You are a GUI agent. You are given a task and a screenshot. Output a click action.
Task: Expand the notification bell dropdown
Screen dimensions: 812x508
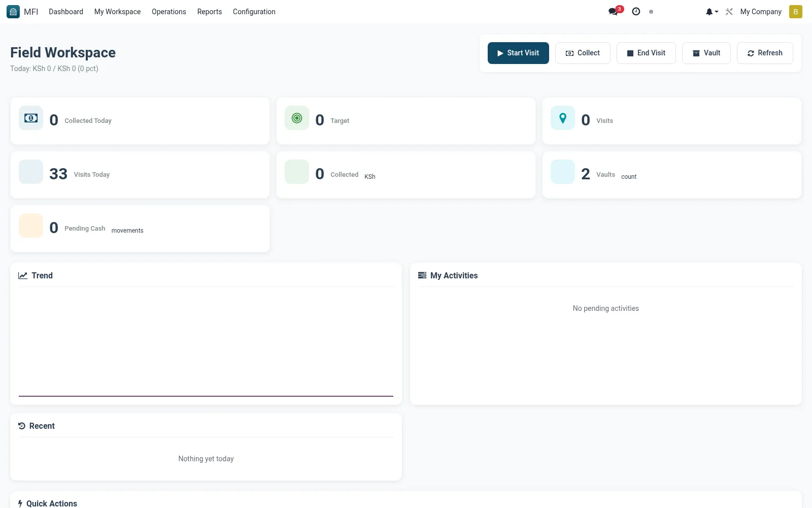click(x=712, y=12)
